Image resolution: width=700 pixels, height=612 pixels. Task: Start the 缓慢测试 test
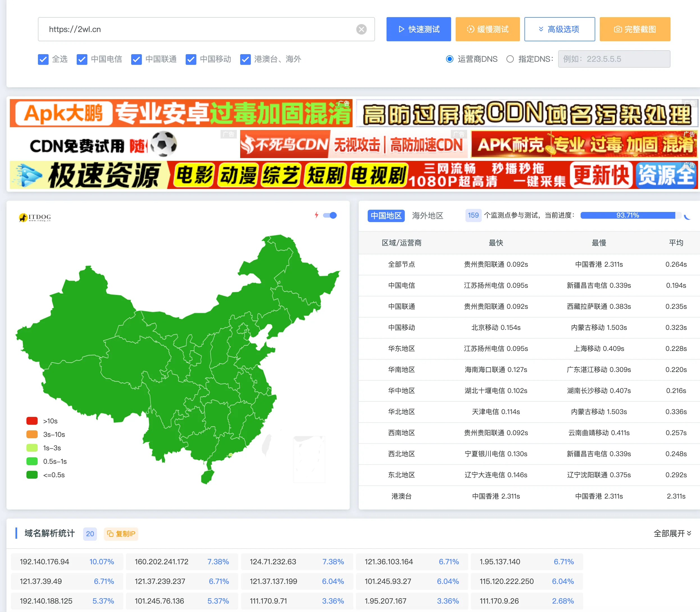pos(488,29)
